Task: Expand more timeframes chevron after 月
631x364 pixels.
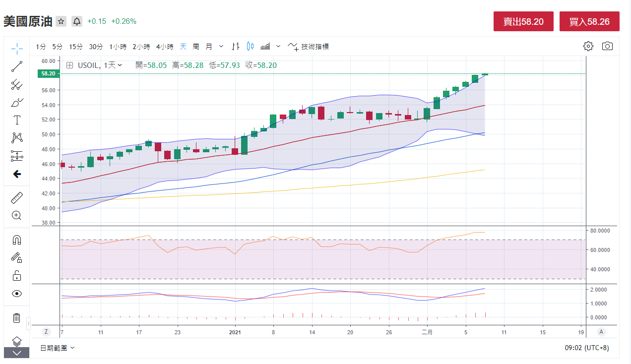Action: pyautogui.click(x=221, y=46)
